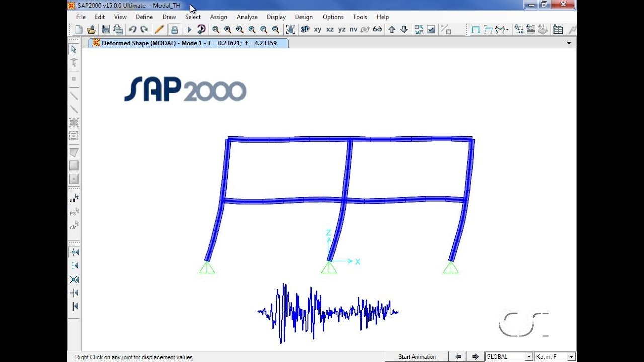Open the Analyze menu

[x=247, y=17]
